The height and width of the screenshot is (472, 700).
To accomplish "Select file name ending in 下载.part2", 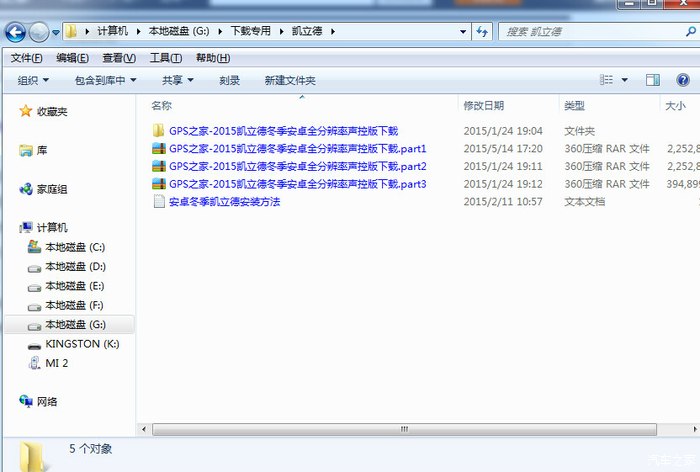I will point(298,166).
